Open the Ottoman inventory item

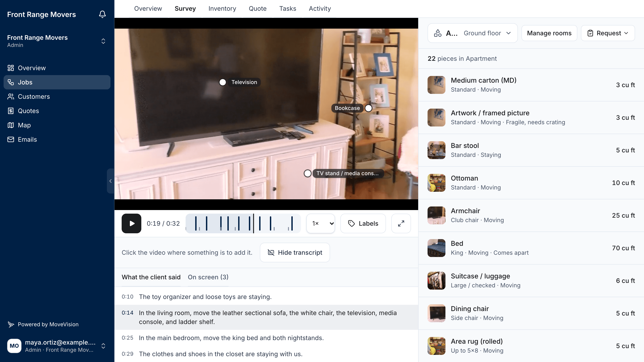531,183
